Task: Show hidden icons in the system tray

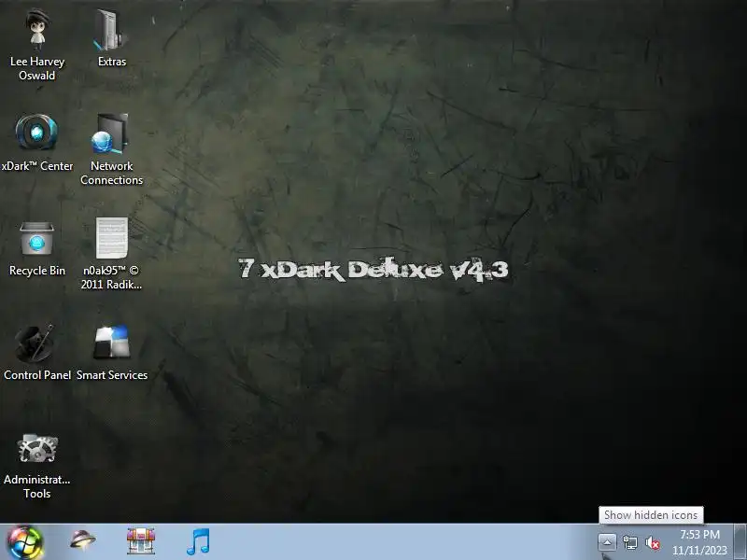Action: tap(607, 542)
